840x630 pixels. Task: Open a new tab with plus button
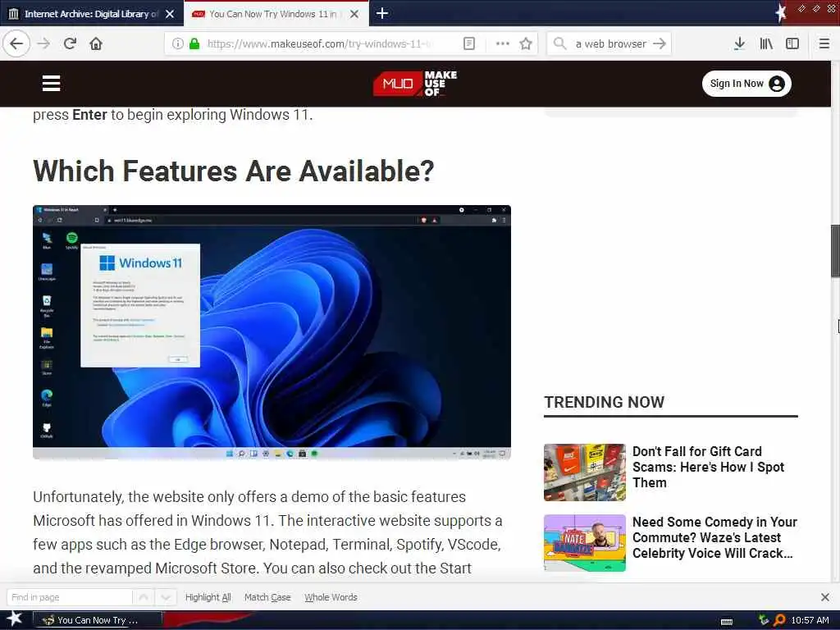[382, 13]
